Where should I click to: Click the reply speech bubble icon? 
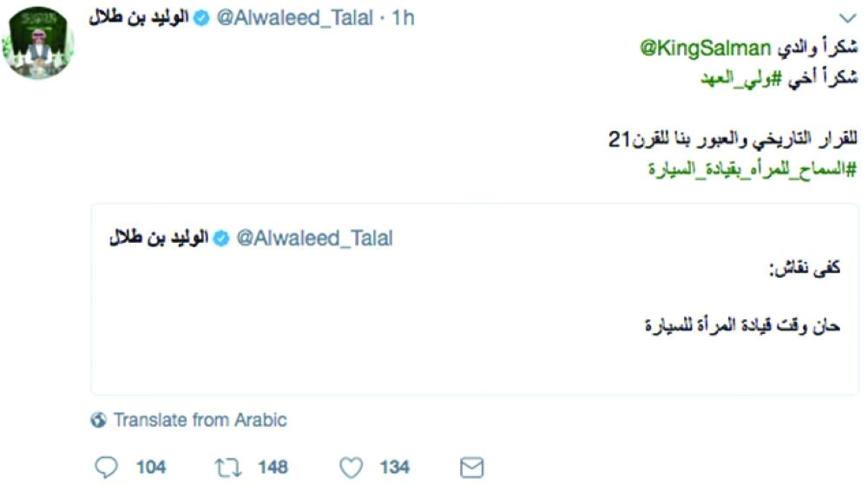(x=105, y=468)
